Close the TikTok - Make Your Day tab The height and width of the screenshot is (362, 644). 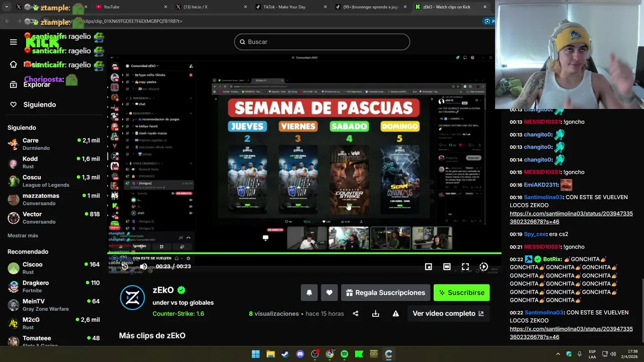coord(325,7)
